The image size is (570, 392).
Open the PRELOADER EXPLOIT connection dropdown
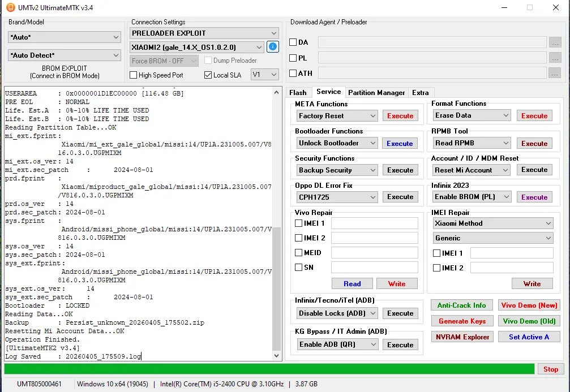tap(204, 33)
